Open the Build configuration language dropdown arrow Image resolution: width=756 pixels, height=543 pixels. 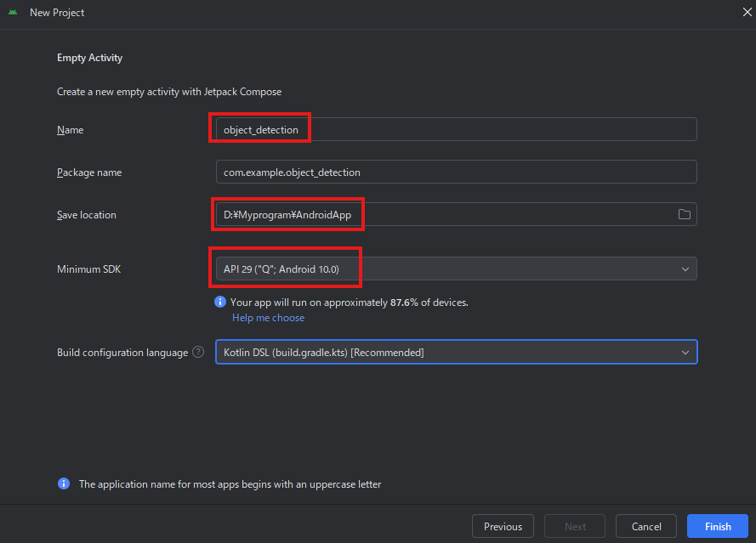tap(685, 352)
